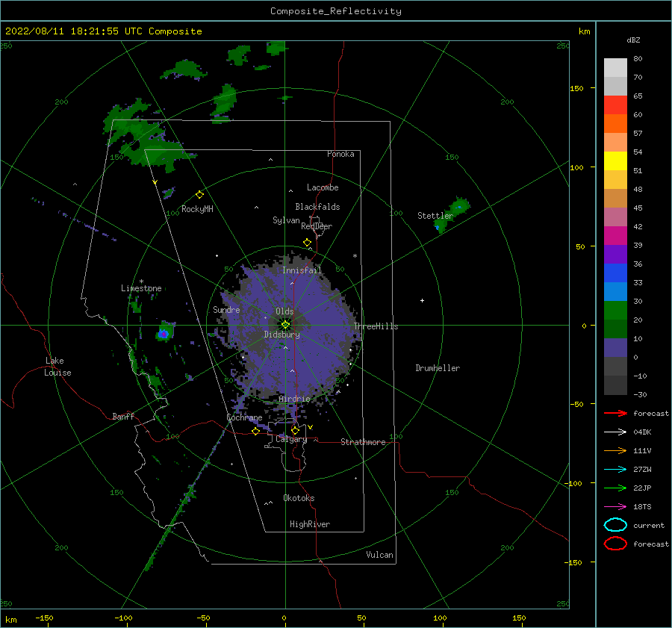Click the green 22JP arrow icon

pyautogui.click(x=615, y=488)
